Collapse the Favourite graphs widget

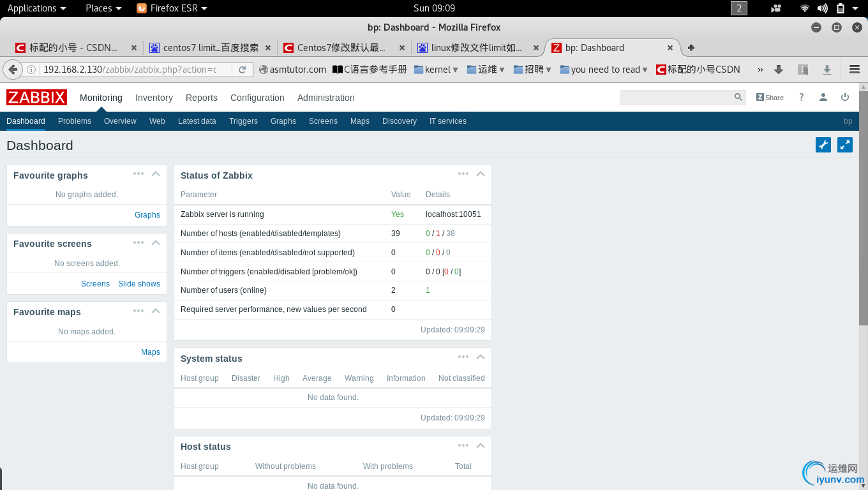tap(156, 174)
